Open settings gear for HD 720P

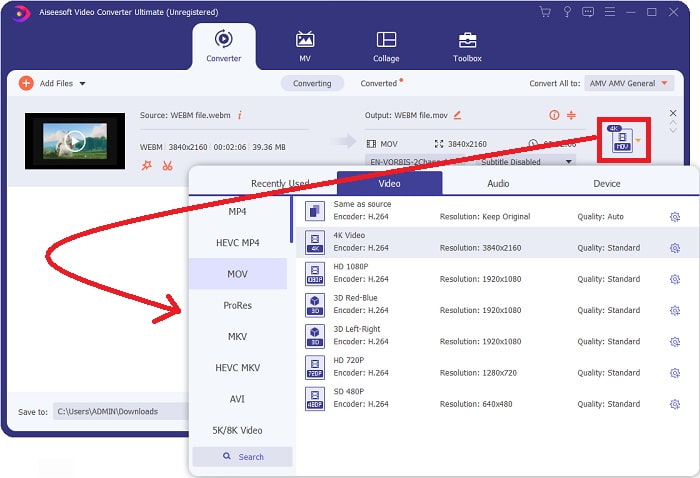675,373
